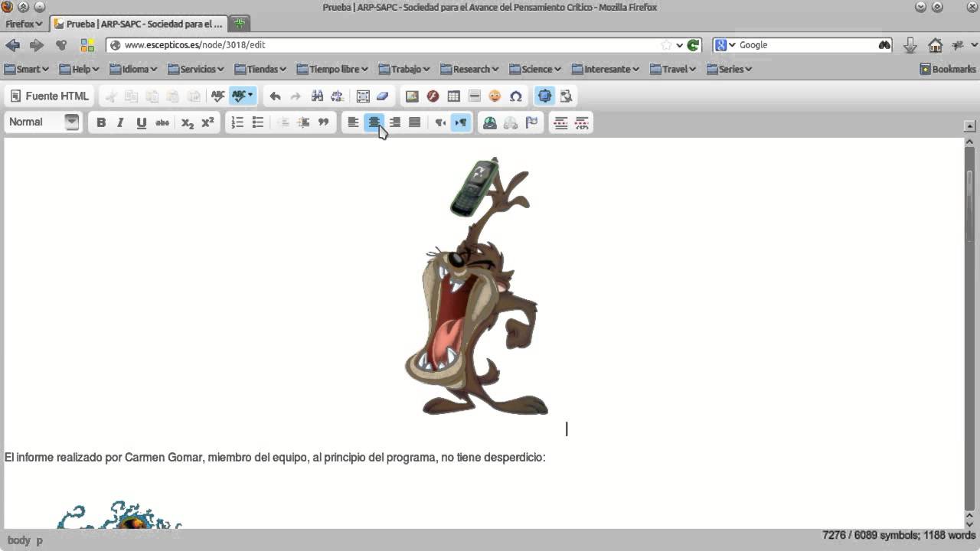Insert an image with the Image icon
The width and height of the screenshot is (980, 551).
412,96
